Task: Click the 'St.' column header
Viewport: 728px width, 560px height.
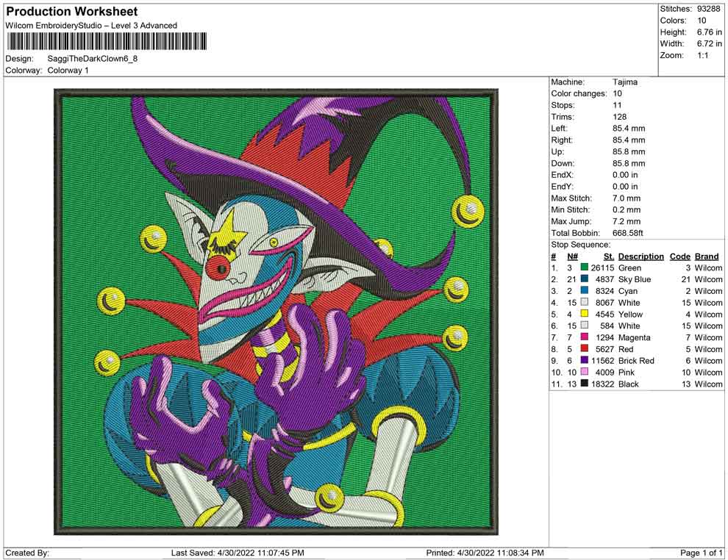Action: pyautogui.click(x=609, y=256)
